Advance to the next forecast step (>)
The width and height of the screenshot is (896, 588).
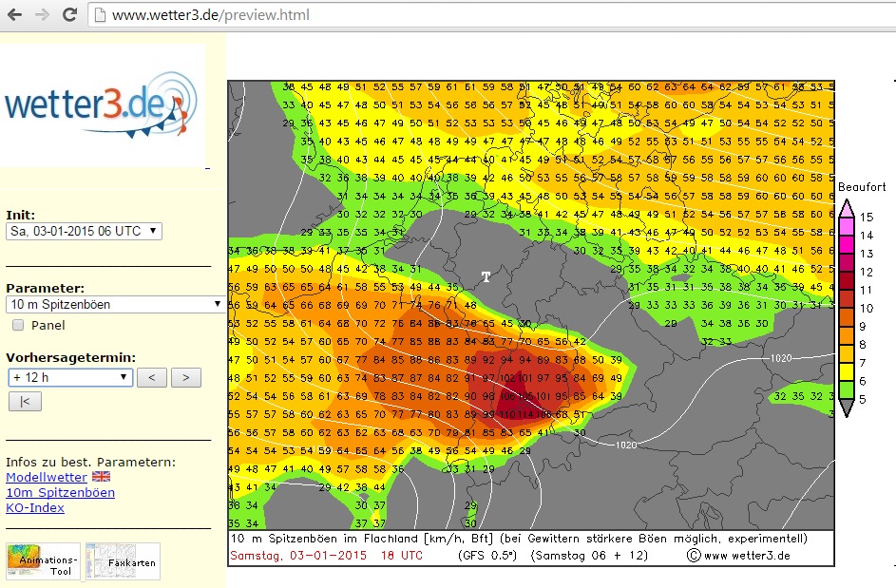pos(186,377)
